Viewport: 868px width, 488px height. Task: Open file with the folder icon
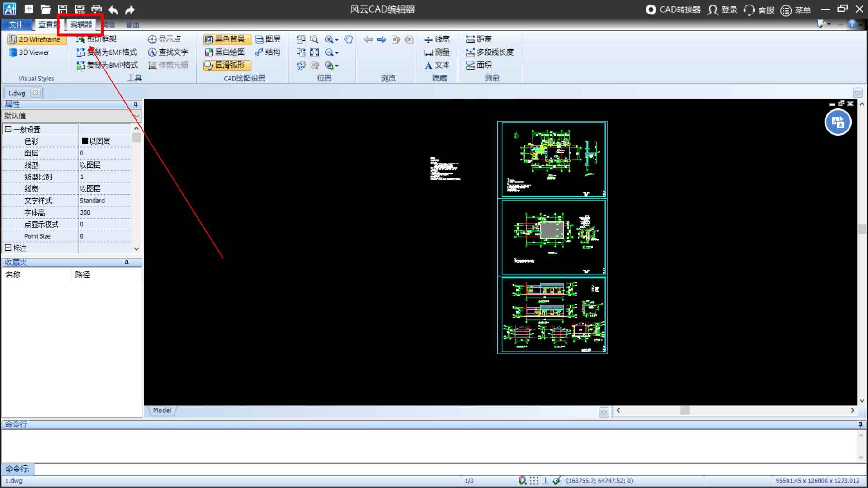click(x=45, y=9)
